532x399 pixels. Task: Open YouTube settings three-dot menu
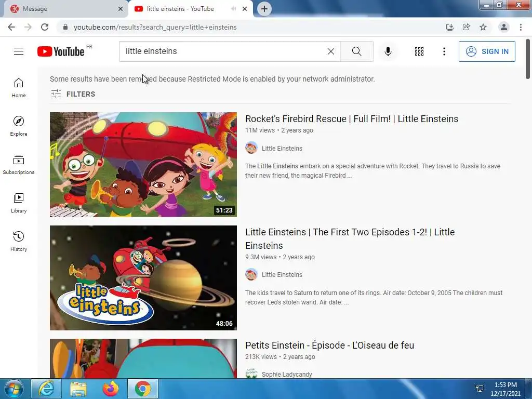pyautogui.click(x=444, y=51)
